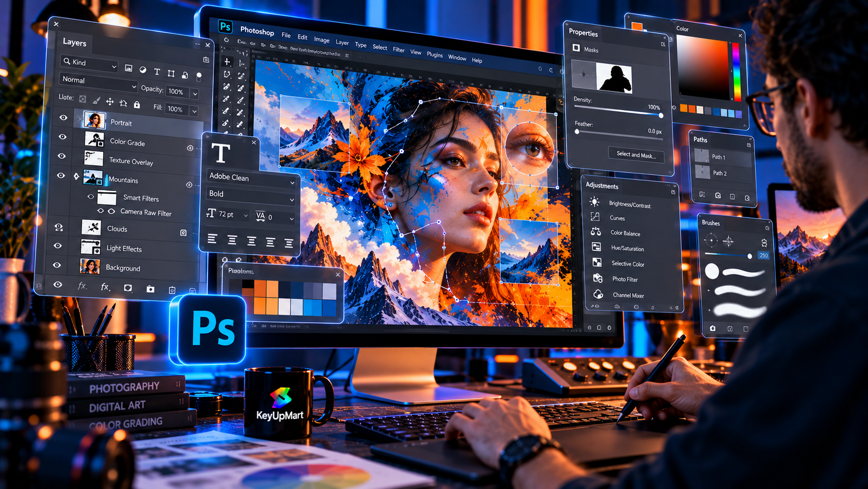Click the mask thumbnail in Properties
The image size is (868, 489).
pyautogui.click(x=614, y=78)
